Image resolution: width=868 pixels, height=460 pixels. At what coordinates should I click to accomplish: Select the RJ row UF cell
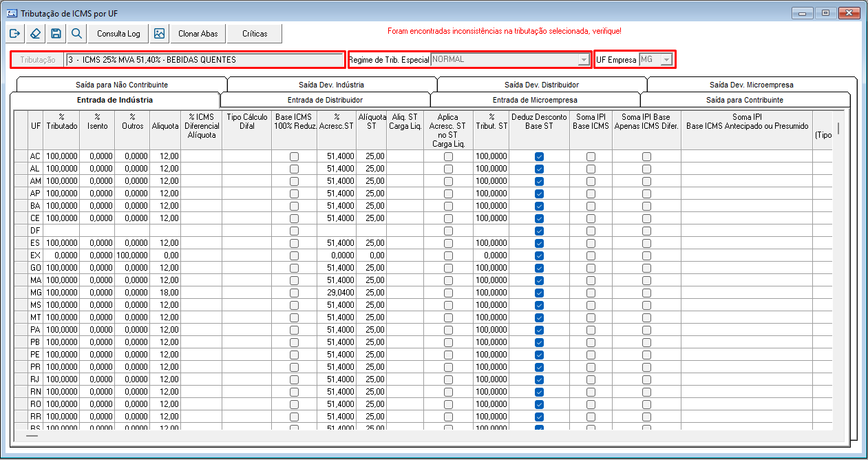pos(35,379)
